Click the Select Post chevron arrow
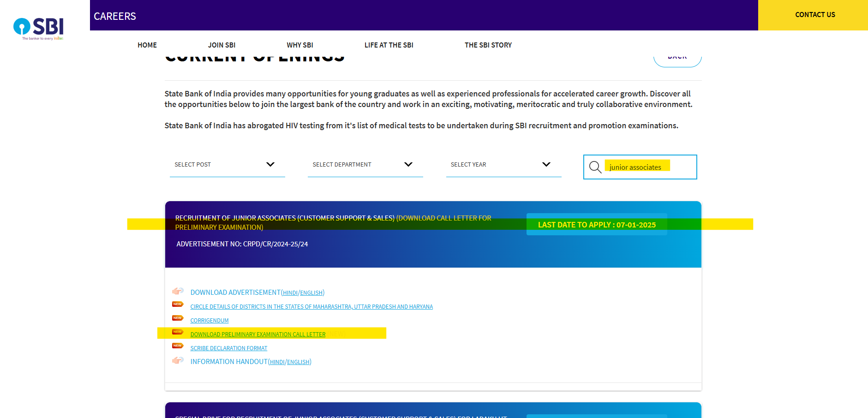Viewport: 868px width, 418px height. (270, 164)
